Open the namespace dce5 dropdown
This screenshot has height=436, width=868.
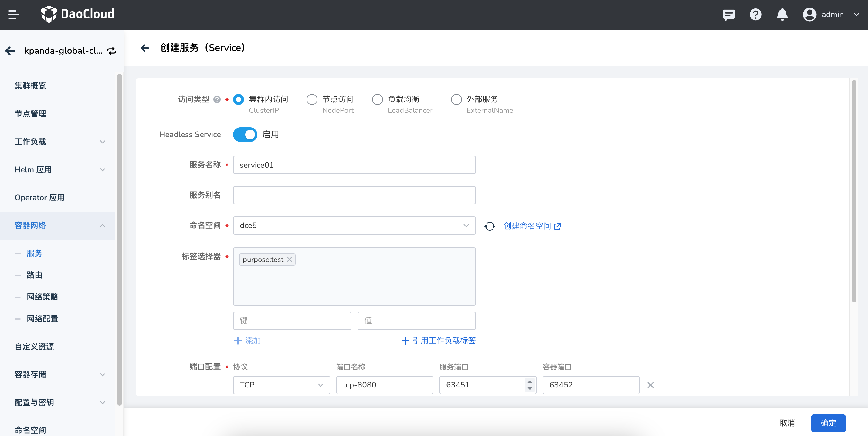(x=354, y=226)
